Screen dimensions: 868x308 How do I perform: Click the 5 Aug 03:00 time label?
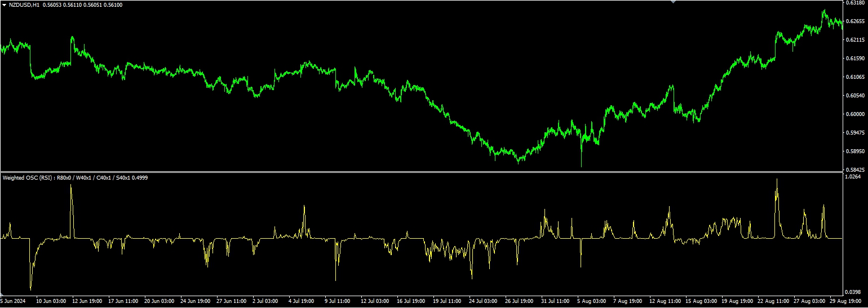[593, 301]
